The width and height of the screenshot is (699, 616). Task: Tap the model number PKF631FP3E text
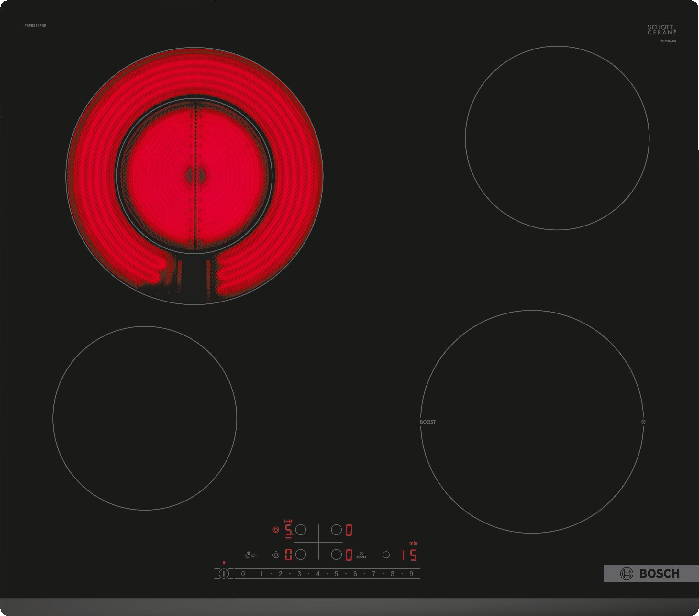[35, 25]
